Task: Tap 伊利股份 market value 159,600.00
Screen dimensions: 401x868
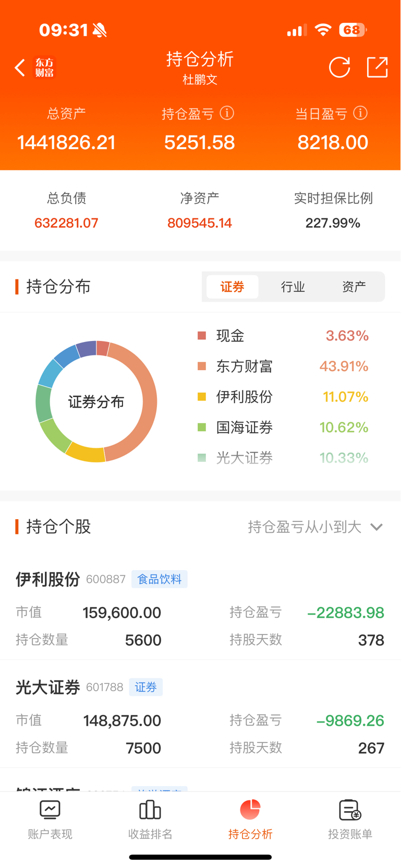Action: [122, 613]
